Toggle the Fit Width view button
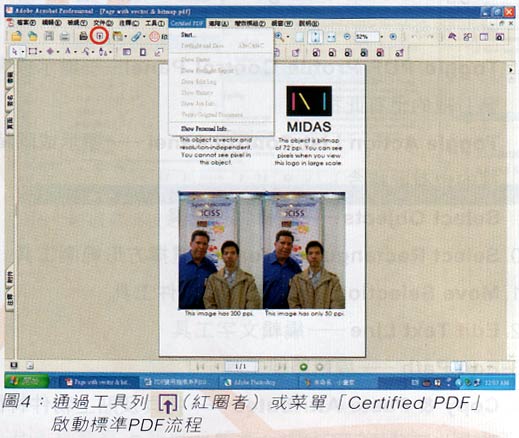Screen dimensions: 519x438 (331, 37)
